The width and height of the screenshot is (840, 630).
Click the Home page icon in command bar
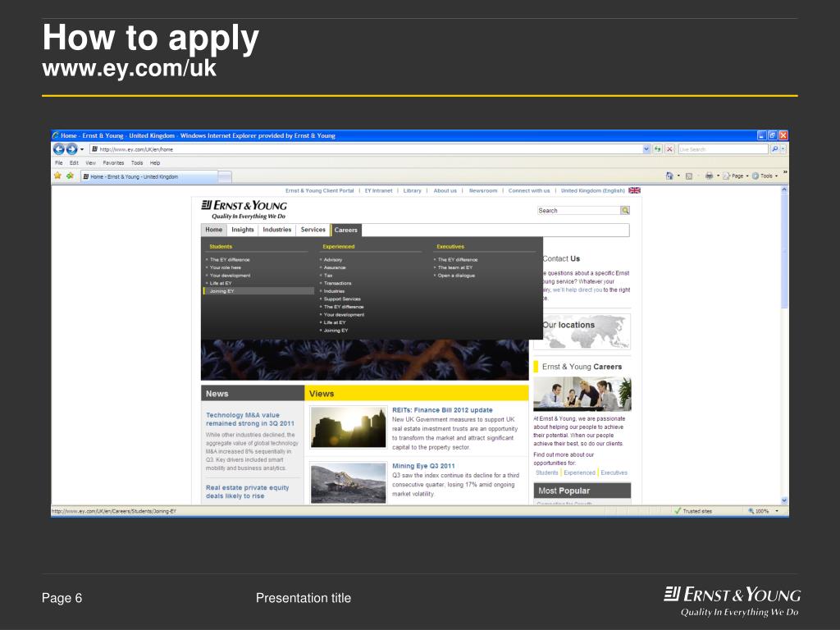coord(669,176)
